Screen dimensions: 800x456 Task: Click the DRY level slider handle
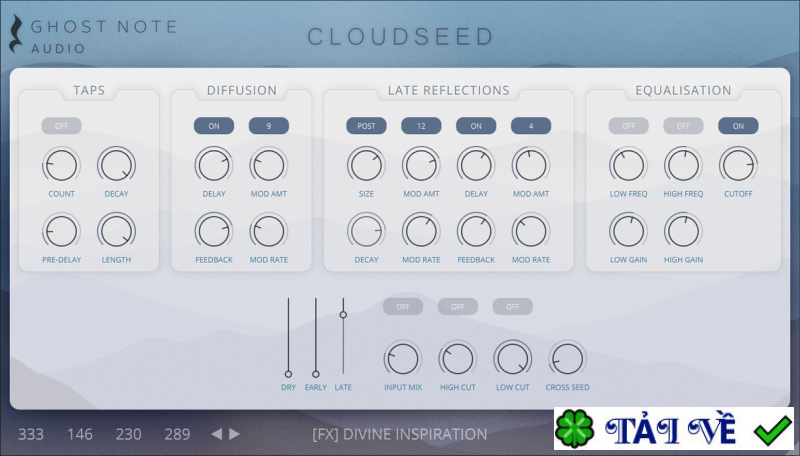click(288, 374)
